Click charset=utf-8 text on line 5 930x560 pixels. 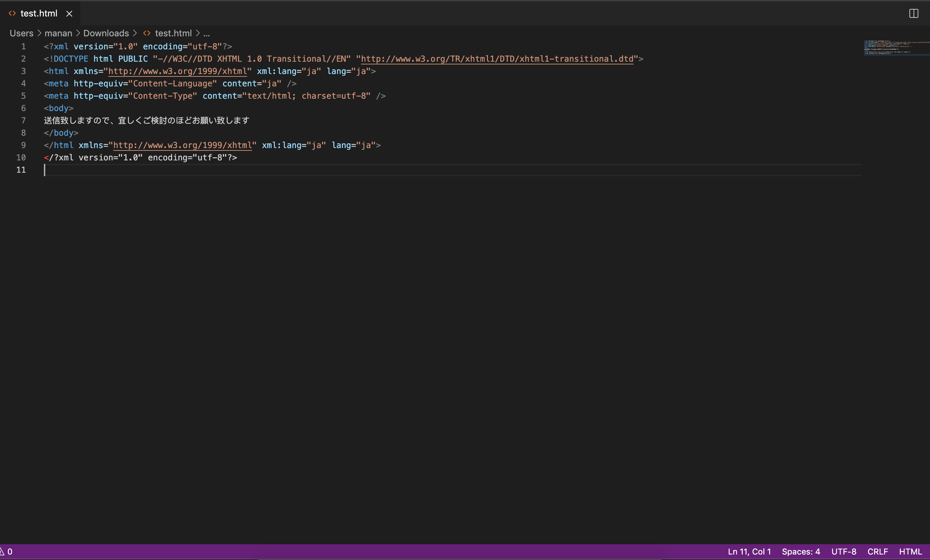coord(334,96)
